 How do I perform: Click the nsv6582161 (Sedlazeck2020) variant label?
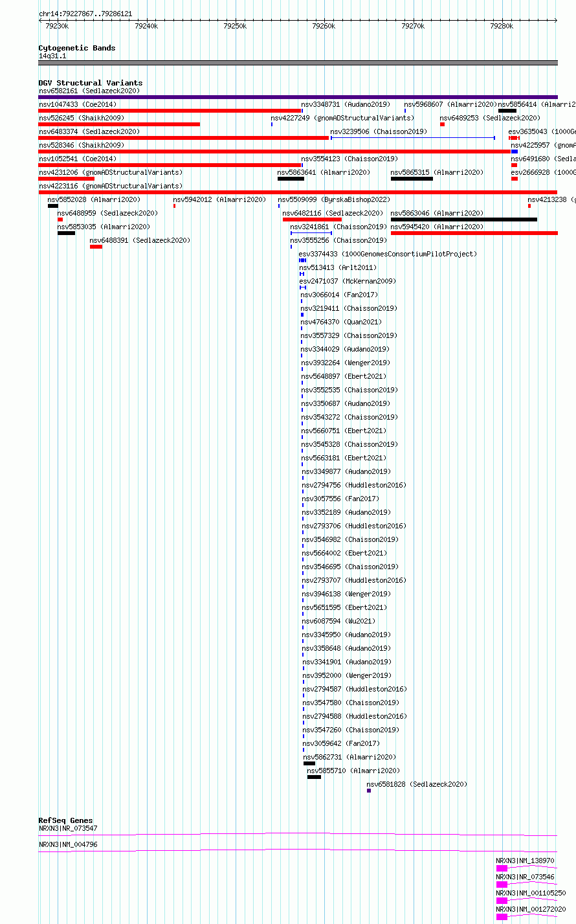pos(89,91)
